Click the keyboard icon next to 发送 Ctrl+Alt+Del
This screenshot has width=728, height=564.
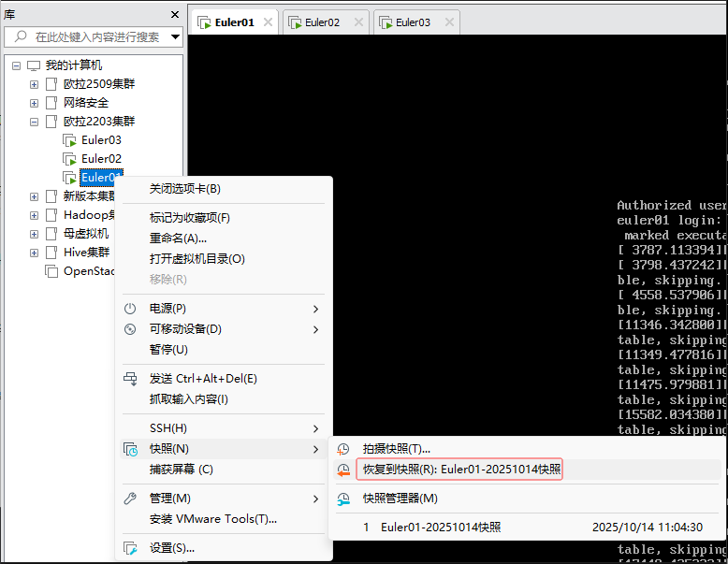click(x=130, y=379)
